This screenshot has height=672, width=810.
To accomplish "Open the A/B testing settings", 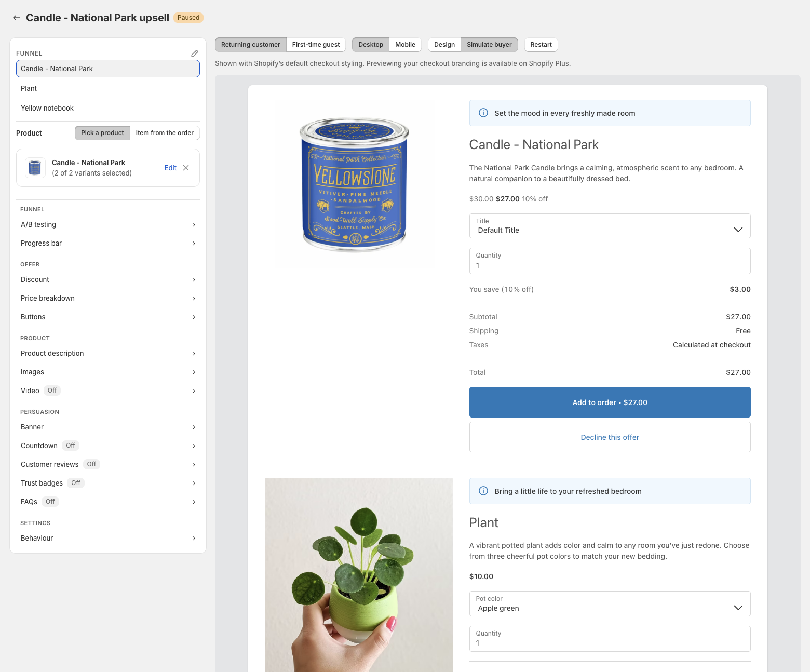I will 108,224.
